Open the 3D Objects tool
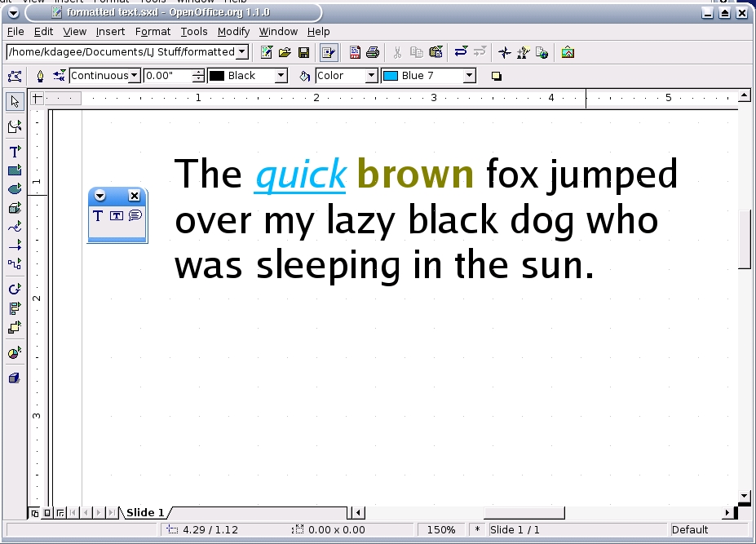Image resolution: width=756 pixels, height=544 pixels. pyautogui.click(x=14, y=208)
